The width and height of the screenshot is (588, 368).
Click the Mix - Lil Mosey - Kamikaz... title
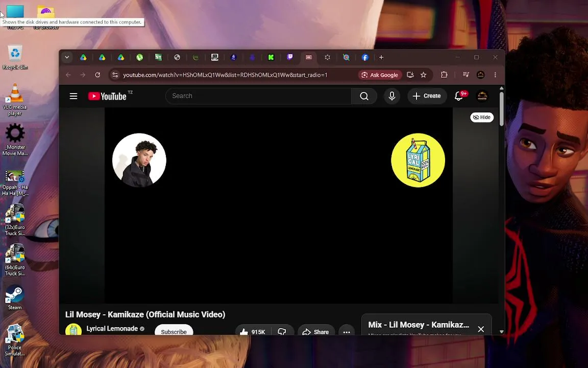click(x=419, y=325)
